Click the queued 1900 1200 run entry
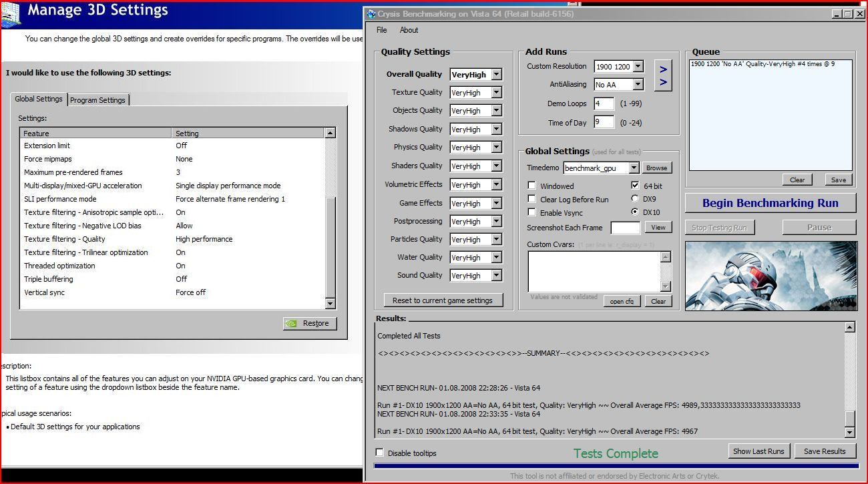Screen dimensions: 868x484 click(763, 64)
